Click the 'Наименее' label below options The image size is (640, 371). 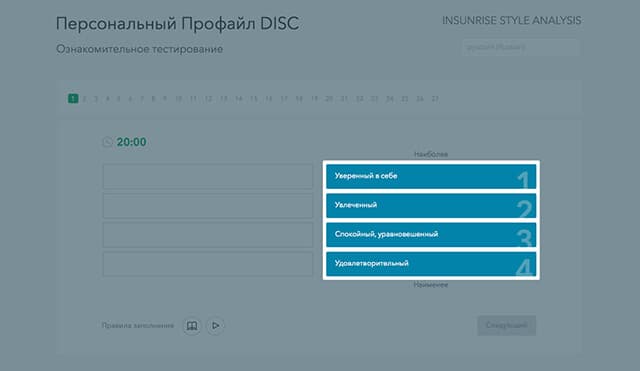point(431,285)
